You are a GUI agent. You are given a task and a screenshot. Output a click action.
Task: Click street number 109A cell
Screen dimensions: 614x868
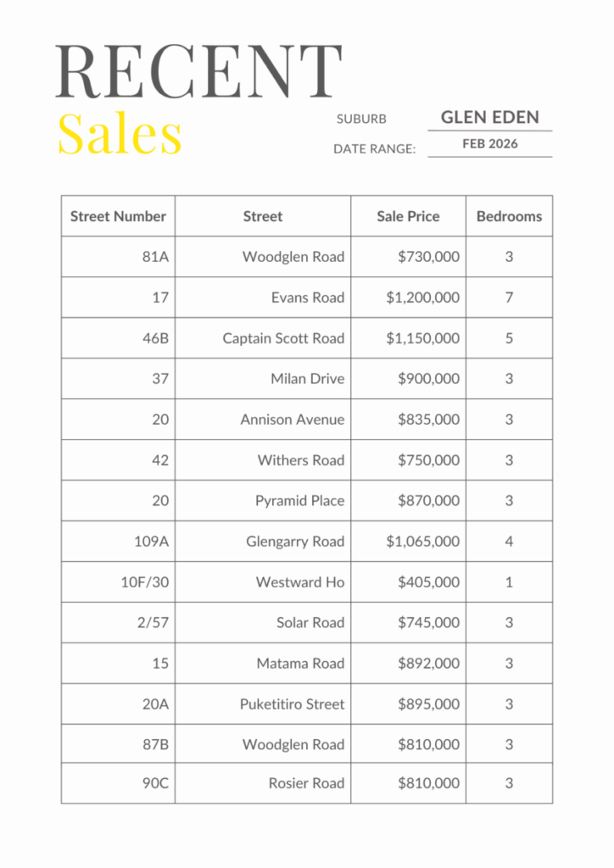(151, 542)
